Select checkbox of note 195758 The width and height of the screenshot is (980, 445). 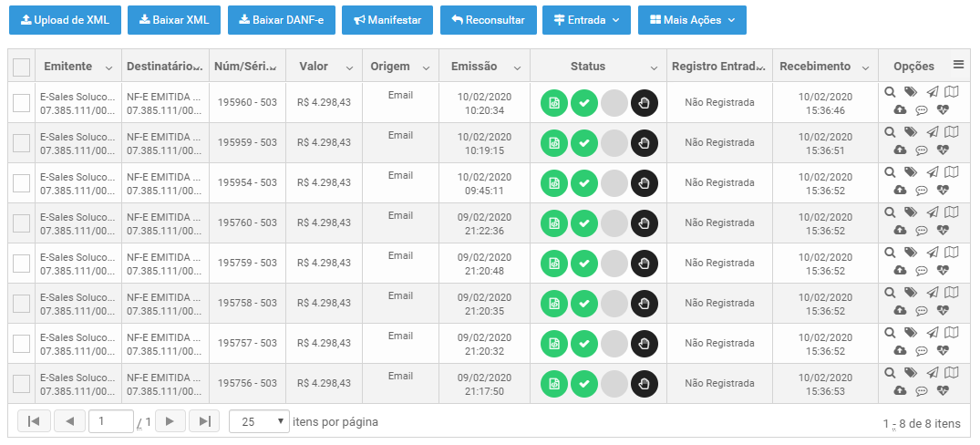tap(21, 304)
